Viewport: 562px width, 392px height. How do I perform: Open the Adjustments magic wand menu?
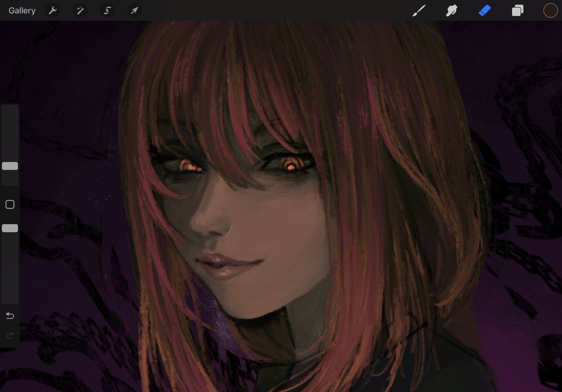click(x=80, y=10)
